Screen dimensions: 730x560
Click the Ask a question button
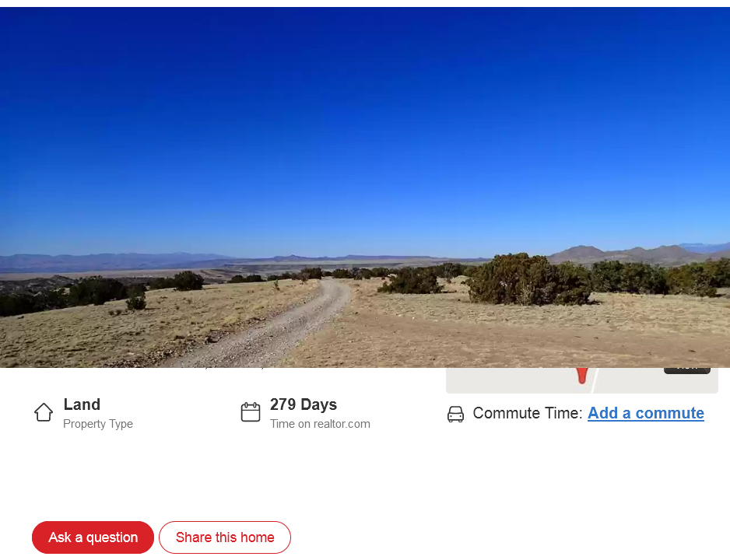click(93, 537)
